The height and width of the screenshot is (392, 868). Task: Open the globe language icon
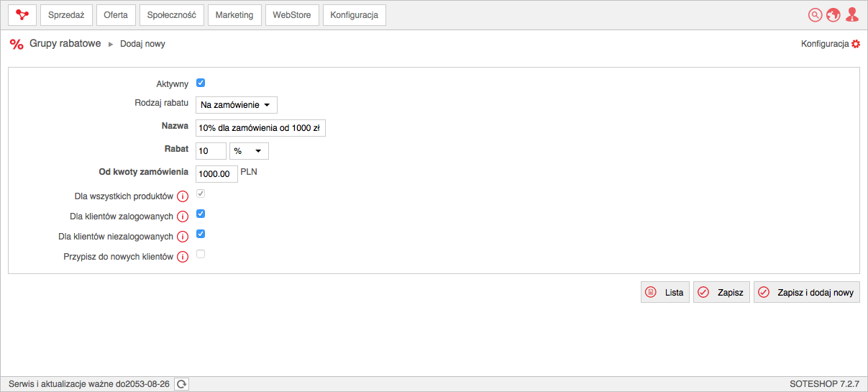833,14
